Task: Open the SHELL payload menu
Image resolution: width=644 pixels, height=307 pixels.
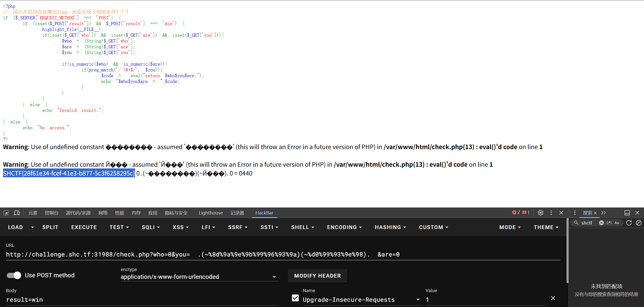Action: (303, 227)
